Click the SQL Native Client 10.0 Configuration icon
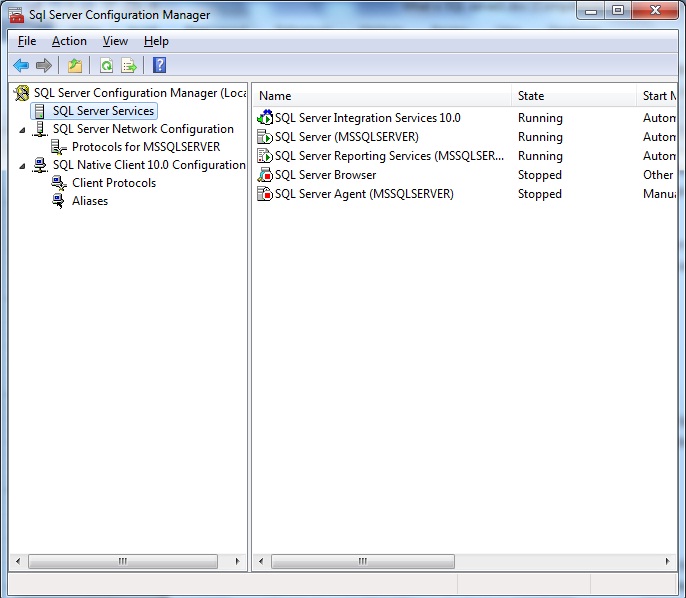 (40, 165)
